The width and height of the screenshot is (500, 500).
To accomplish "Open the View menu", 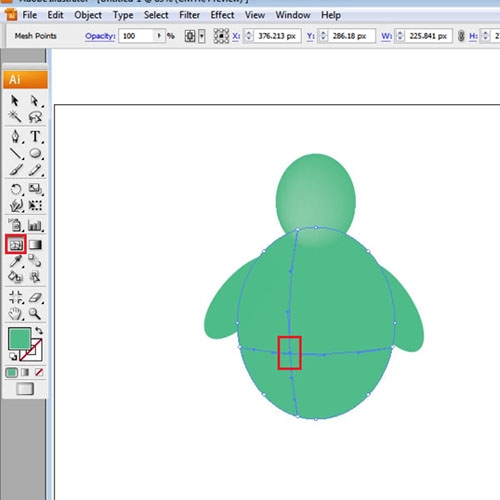I will click(255, 15).
